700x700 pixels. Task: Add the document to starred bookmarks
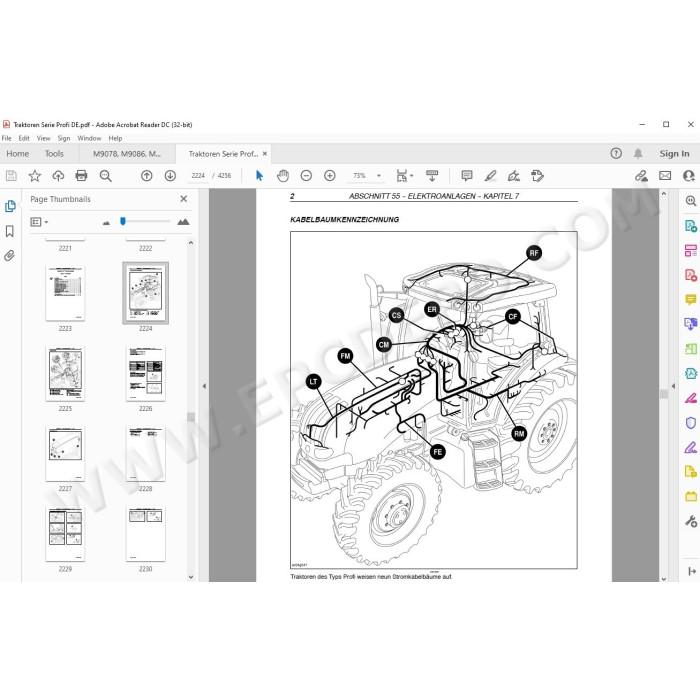[34, 176]
